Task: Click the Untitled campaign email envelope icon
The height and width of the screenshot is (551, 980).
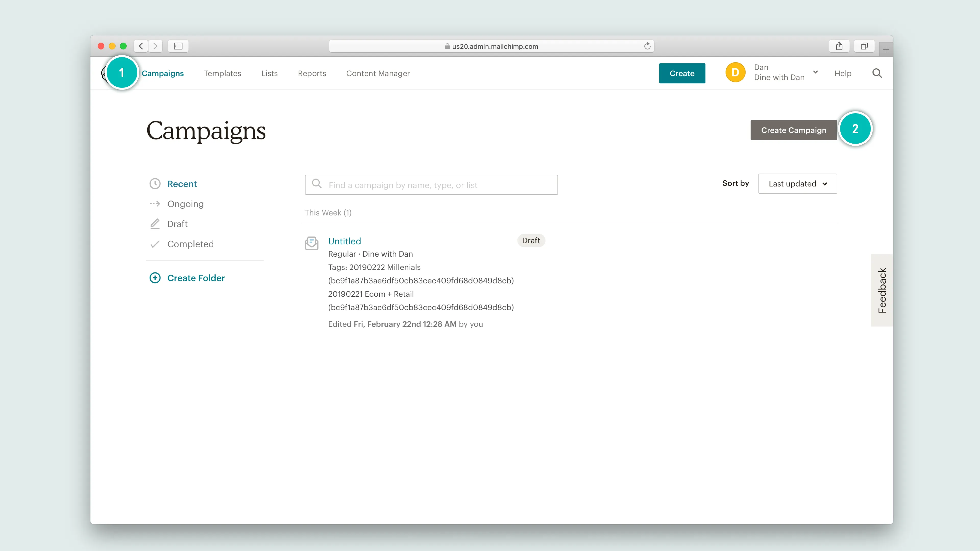Action: point(312,243)
